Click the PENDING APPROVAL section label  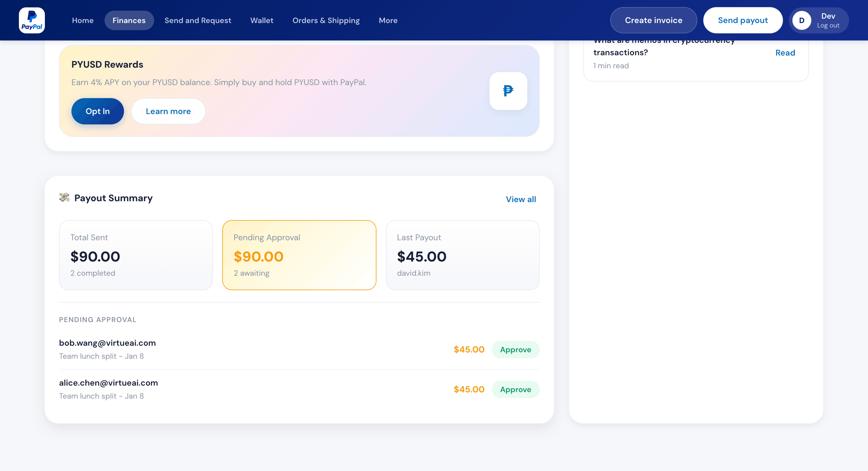click(98, 320)
